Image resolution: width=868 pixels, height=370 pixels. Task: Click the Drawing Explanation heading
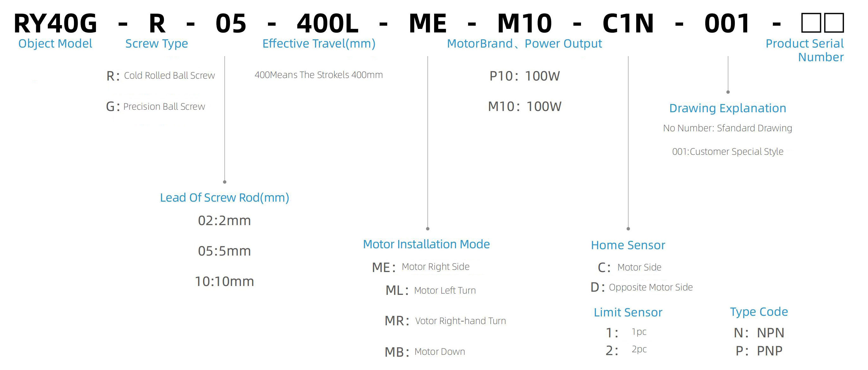pos(728,108)
